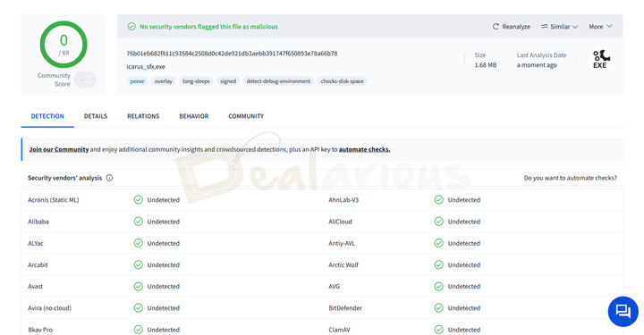
Task: Toggle the Community Score vote control
Action: tap(86, 80)
